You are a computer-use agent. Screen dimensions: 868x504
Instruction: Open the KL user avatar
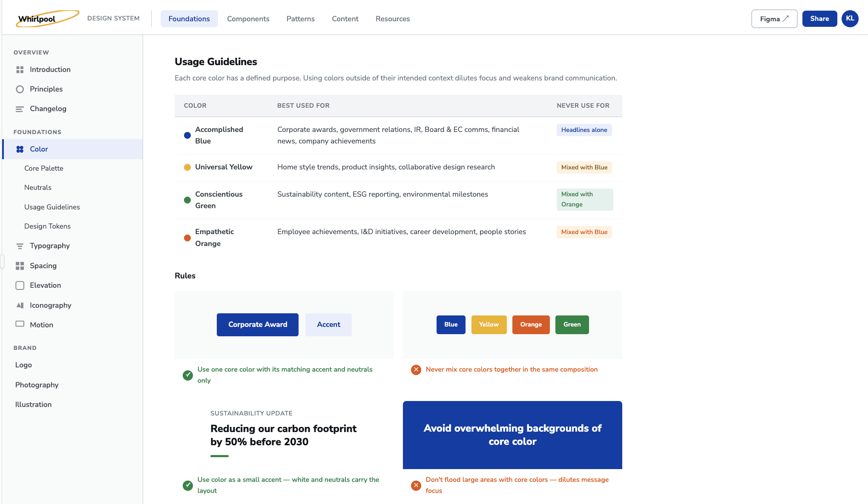click(850, 19)
